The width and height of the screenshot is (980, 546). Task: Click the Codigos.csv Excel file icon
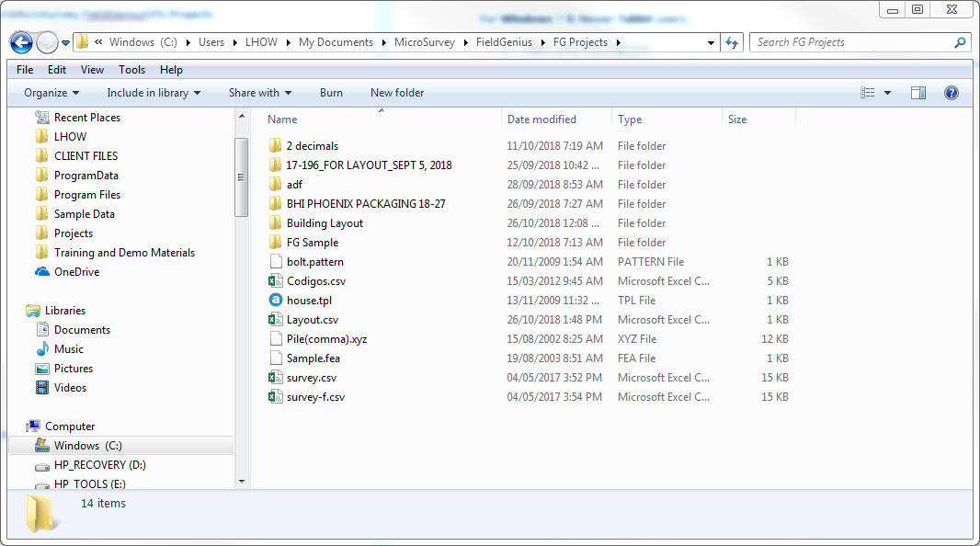pyautogui.click(x=275, y=281)
